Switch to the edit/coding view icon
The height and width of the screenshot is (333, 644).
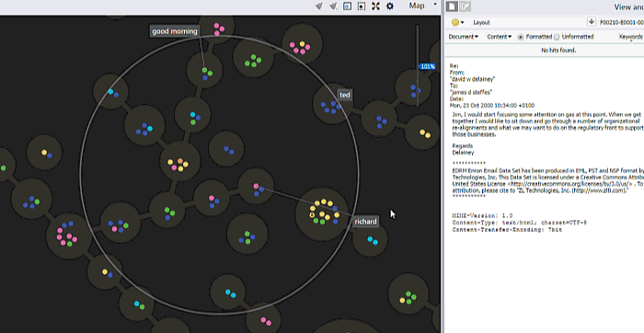pyautogui.click(x=465, y=6)
